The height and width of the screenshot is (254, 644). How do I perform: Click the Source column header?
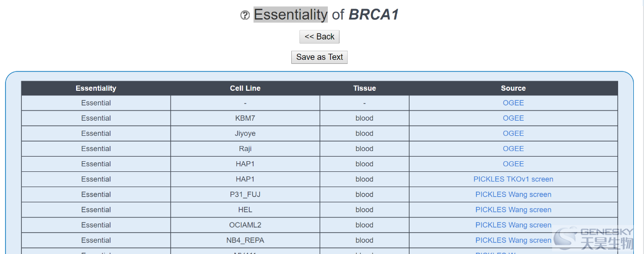pyautogui.click(x=513, y=88)
